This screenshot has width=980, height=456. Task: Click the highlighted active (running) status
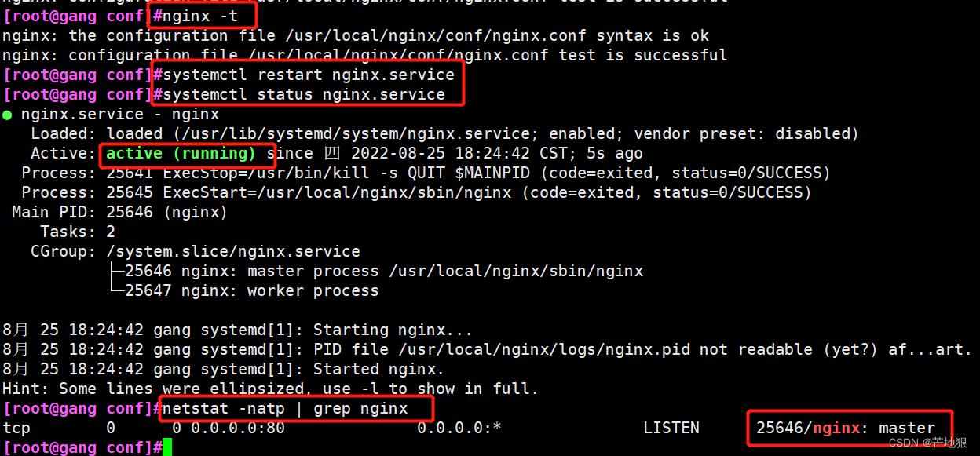click(x=188, y=153)
